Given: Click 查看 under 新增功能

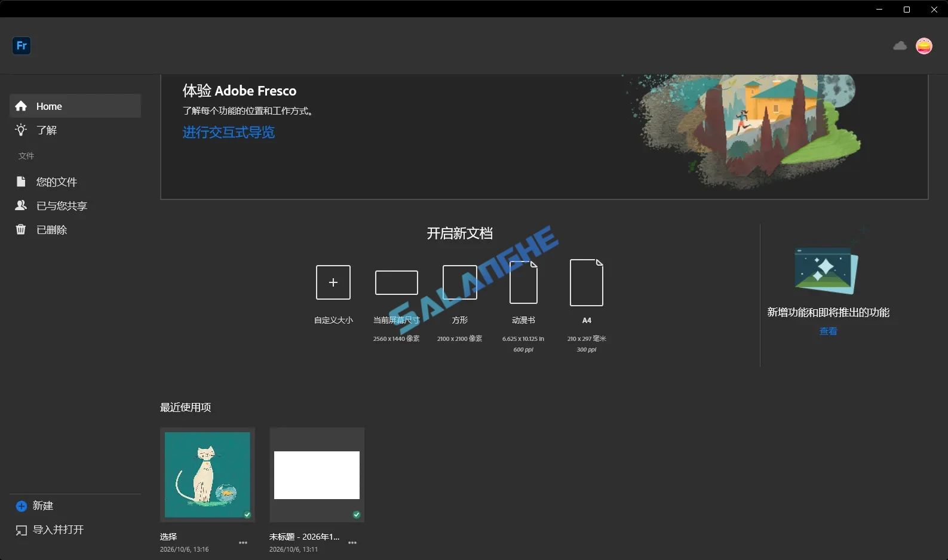Looking at the screenshot, I should pos(828,331).
